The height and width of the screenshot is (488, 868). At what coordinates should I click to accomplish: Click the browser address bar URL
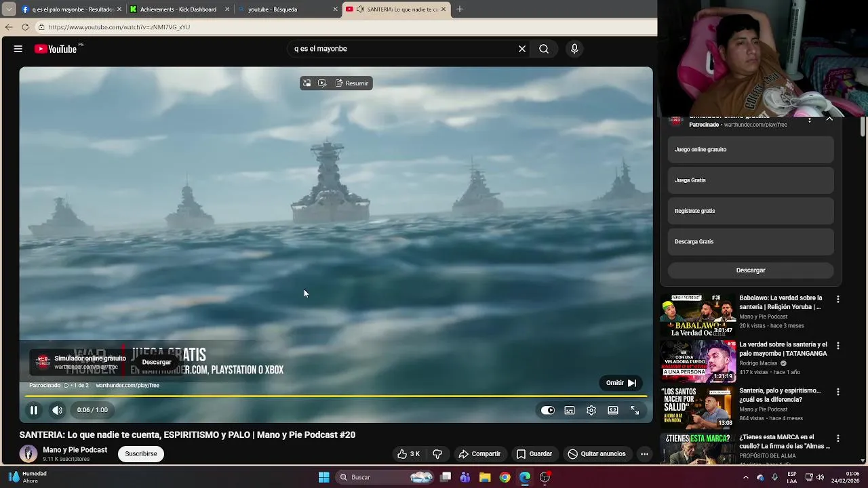coord(119,27)
